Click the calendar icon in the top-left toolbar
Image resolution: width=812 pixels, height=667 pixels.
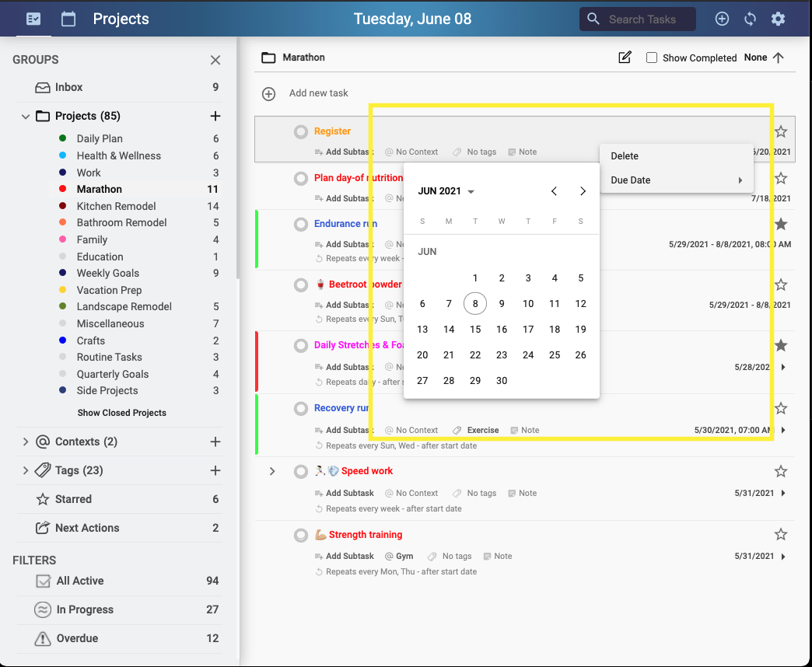(68, 19)
